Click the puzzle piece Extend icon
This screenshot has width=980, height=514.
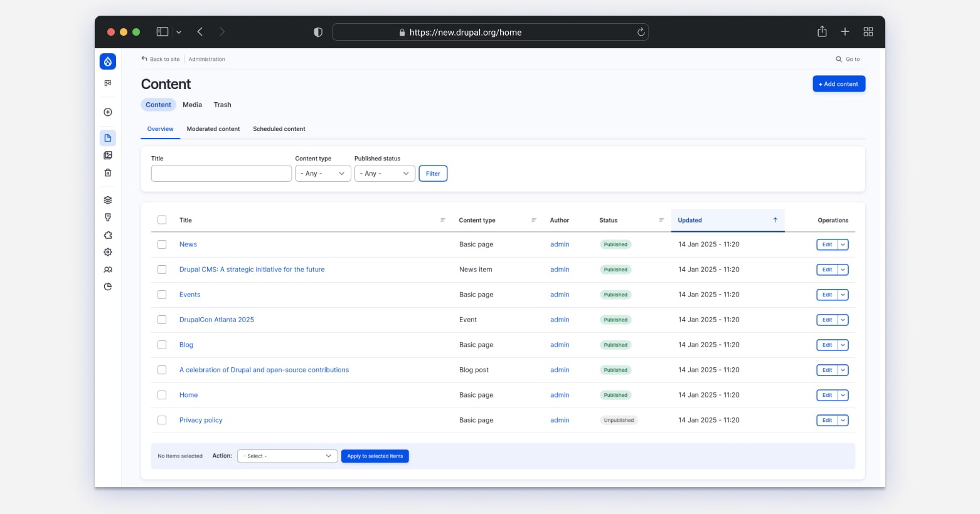108,235
